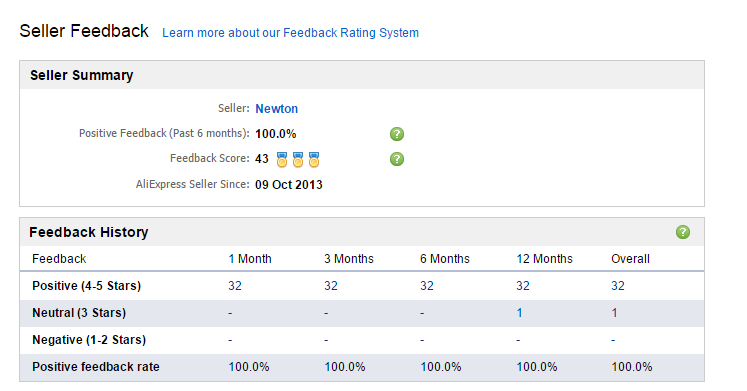The image size is (747, 391).
Task: Click middle medal icon in Feedback Score row
Action: click(298, 160)
